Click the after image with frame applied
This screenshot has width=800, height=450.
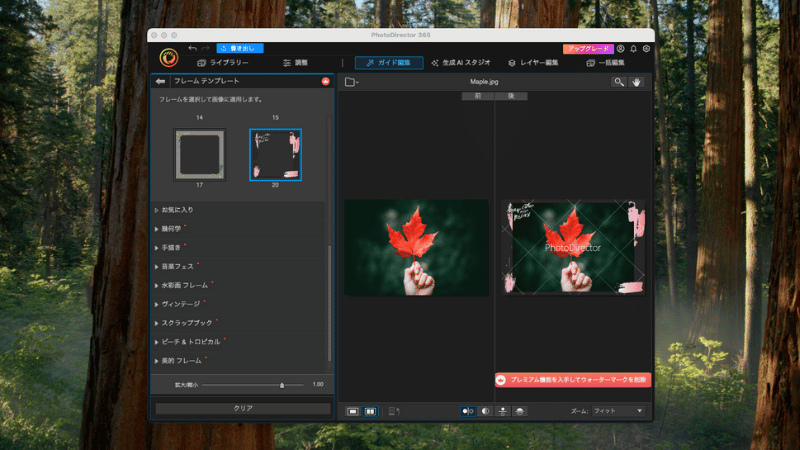[x=573, y=247]
